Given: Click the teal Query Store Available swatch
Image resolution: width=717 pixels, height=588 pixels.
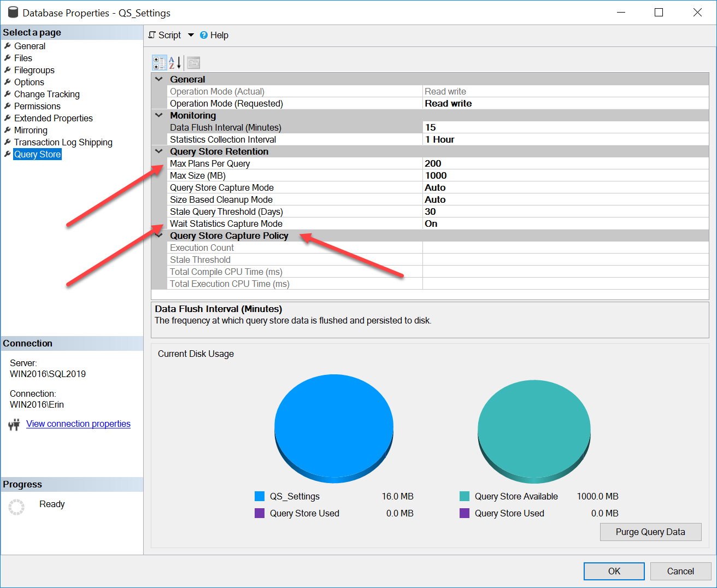Looking at the screenshot, I should (465, 496).
